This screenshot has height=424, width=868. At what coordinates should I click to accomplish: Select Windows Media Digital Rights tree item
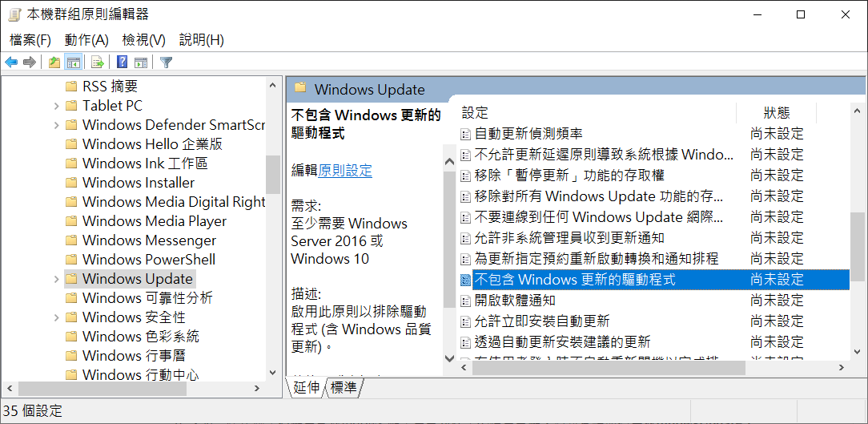click(x=173, y=202)
